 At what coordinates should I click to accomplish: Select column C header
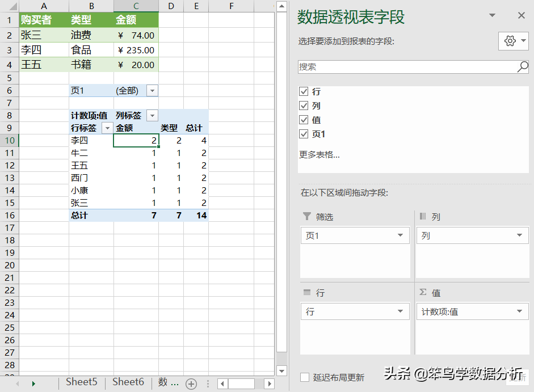pos(136,6)
